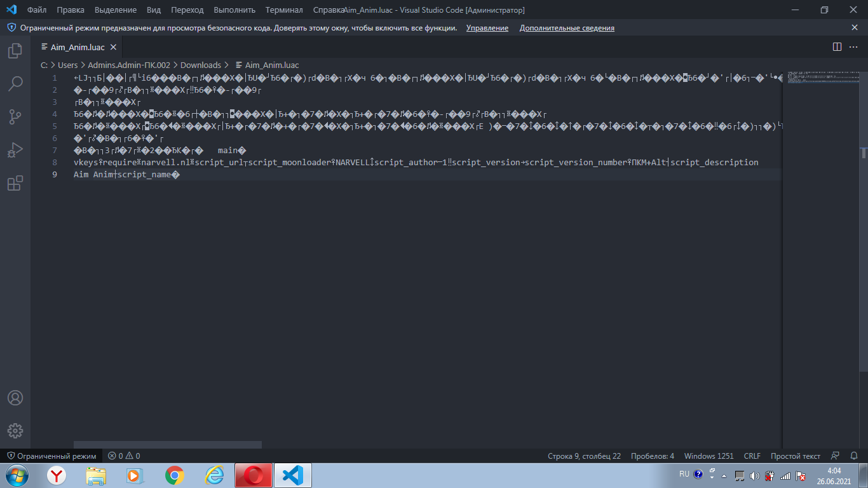Open the Source Control view
Image resolution: width=868 pixels, height=488 pixels.
15,117
